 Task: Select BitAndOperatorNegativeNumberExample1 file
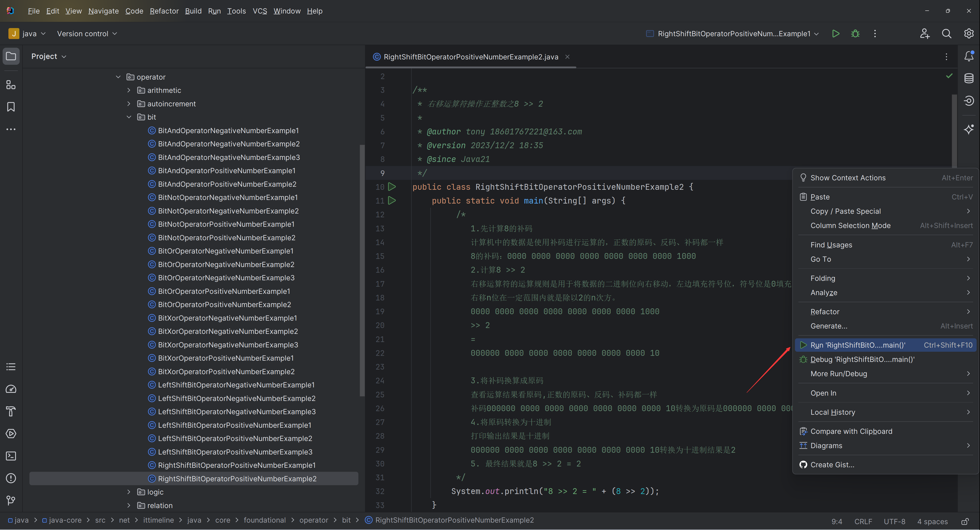point(228,131)
